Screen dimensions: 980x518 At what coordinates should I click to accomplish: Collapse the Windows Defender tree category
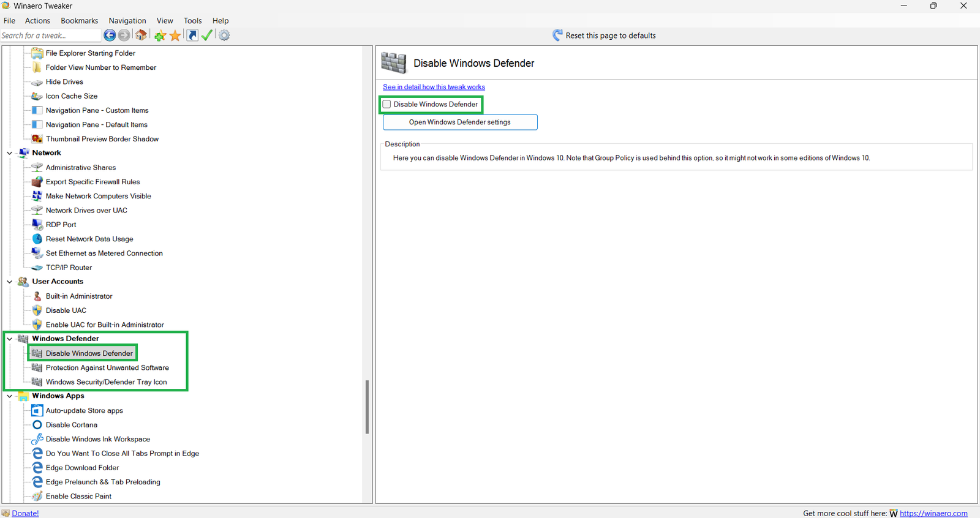point(10,339)
